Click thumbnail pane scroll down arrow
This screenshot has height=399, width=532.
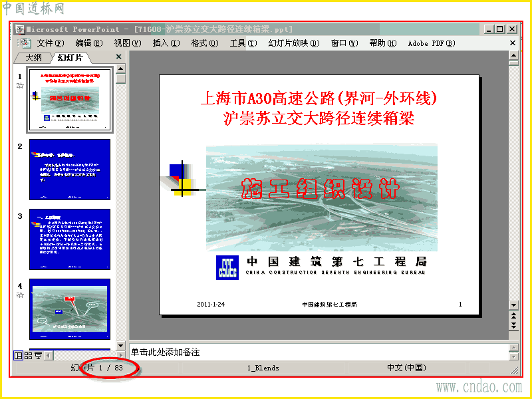click(x=121, y=346)
